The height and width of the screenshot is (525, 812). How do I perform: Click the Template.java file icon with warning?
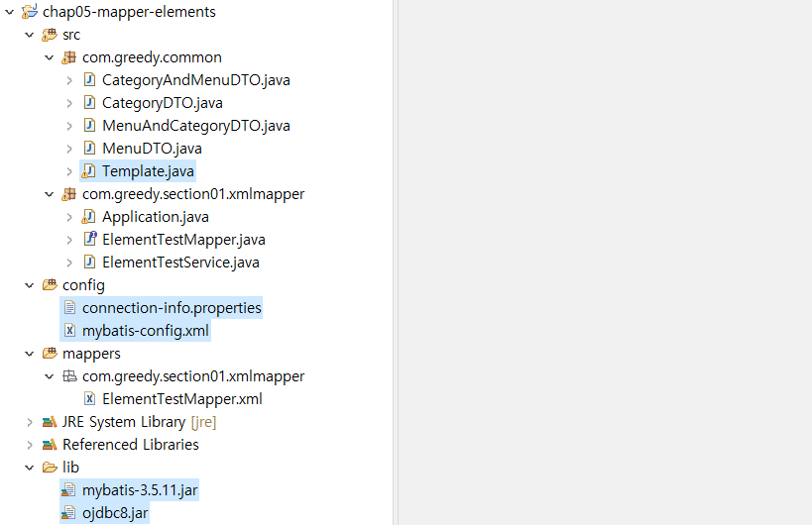[88, 171]
